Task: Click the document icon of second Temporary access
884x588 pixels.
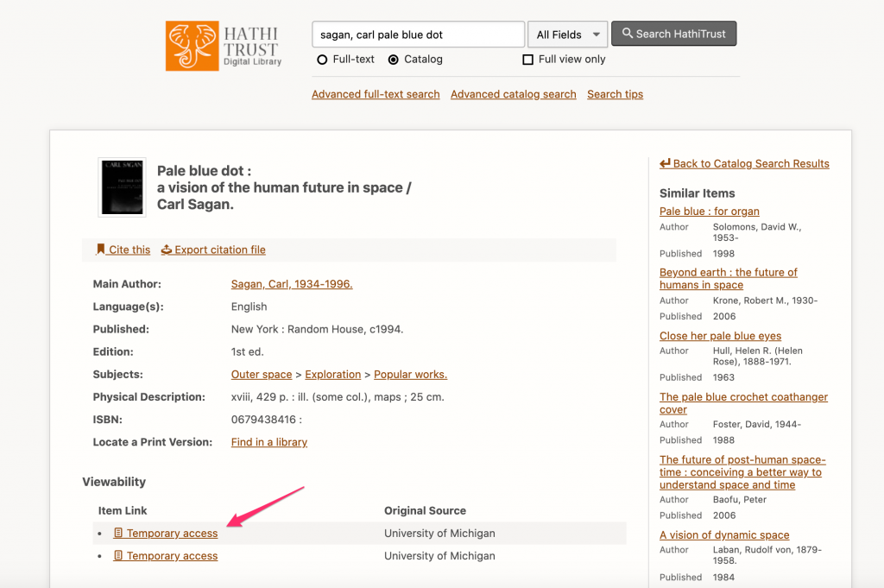Action: click(x=118, y=555)
